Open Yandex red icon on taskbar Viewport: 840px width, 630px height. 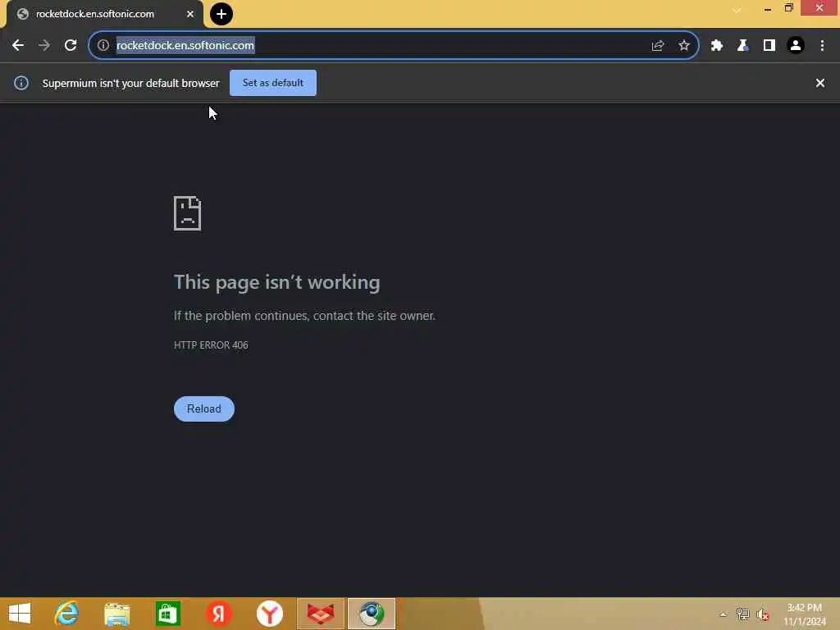(x=218, y=614)
